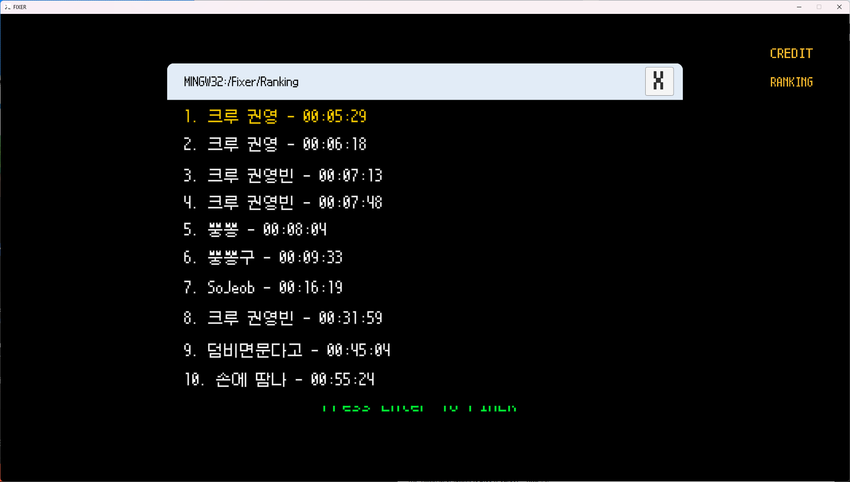Image resolution: width=850 pixels, height=482 pixels.
Task: Minimize the FIXER window
Action: pos(799,7)
